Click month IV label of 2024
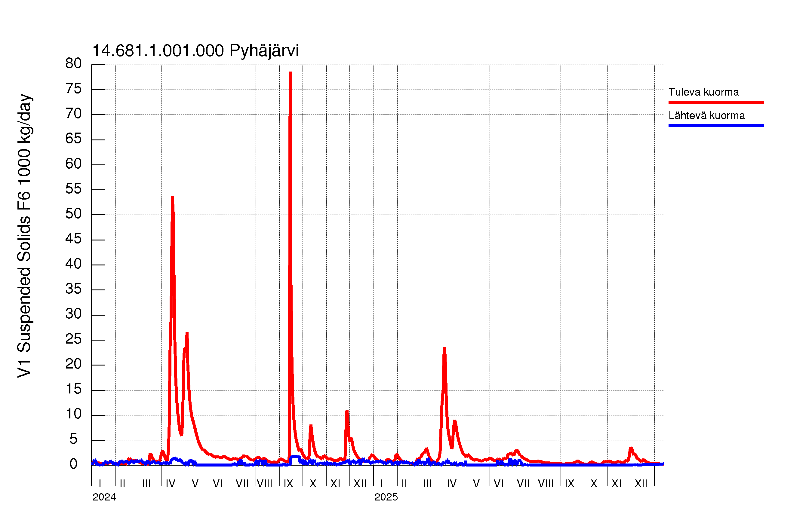This screenshot has width=812, height=511. pyautogui.click(x=170, y=484)
